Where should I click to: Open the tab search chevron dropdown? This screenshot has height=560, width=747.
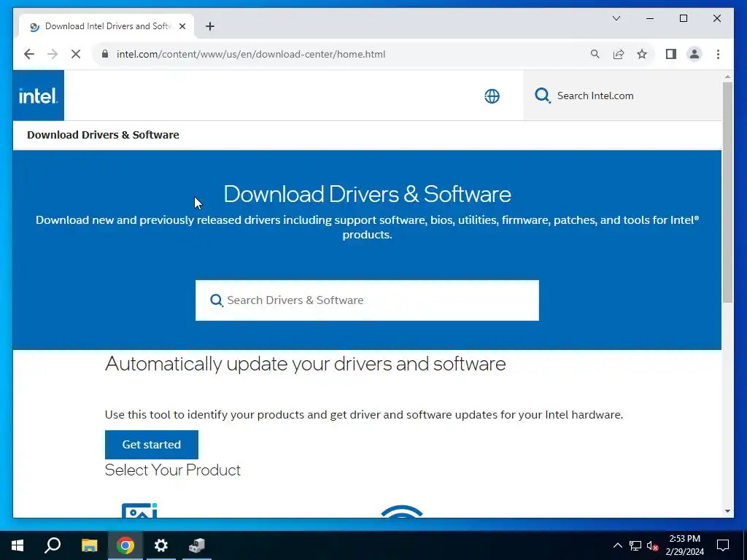coord(616,18)
